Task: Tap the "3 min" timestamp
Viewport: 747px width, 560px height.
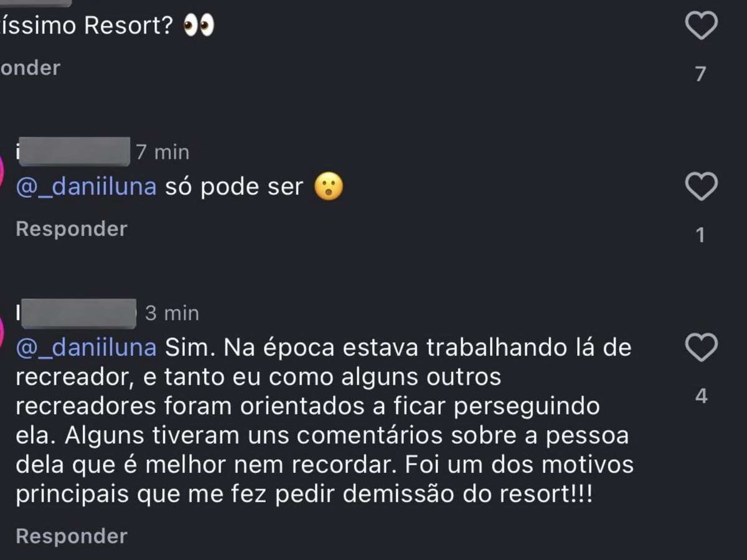Action: pos(172,313)
